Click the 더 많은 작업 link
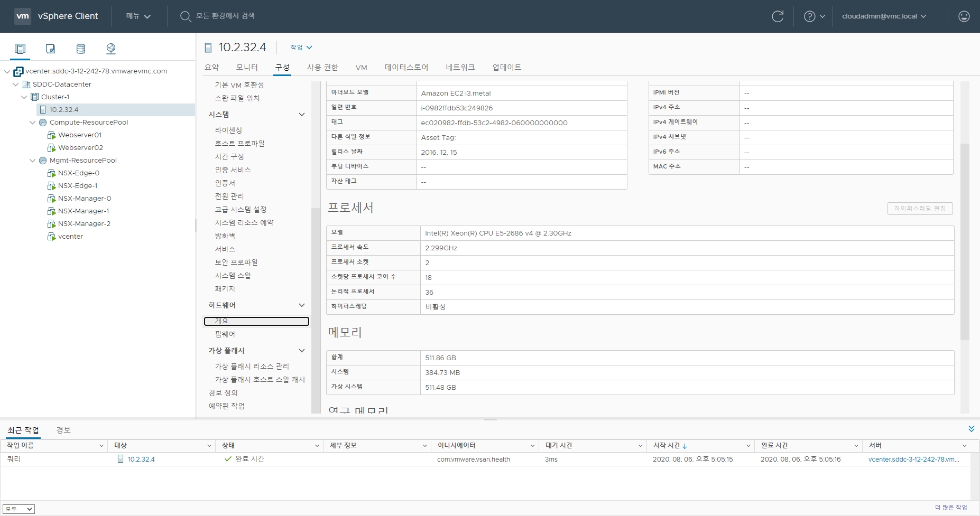 coord(951,508)
